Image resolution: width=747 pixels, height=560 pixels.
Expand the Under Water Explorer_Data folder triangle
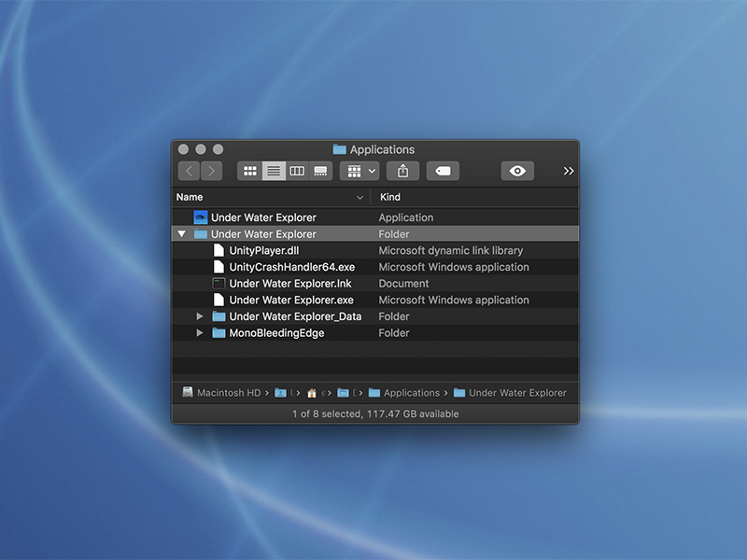[x=200, y=316]
